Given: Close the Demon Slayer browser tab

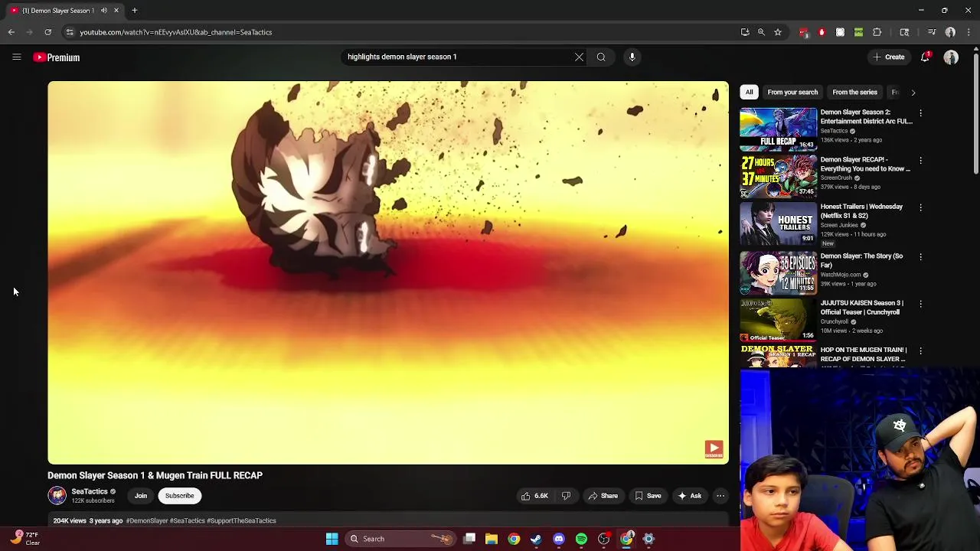Looking at the screenshot, I should [x=116, y=10].
